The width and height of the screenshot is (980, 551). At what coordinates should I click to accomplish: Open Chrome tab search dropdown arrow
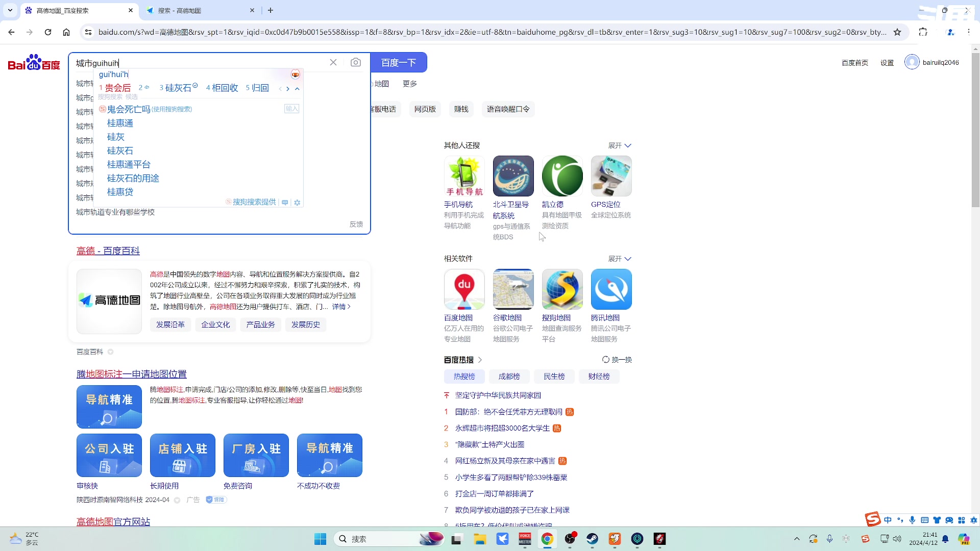click(x=10, y=10)
